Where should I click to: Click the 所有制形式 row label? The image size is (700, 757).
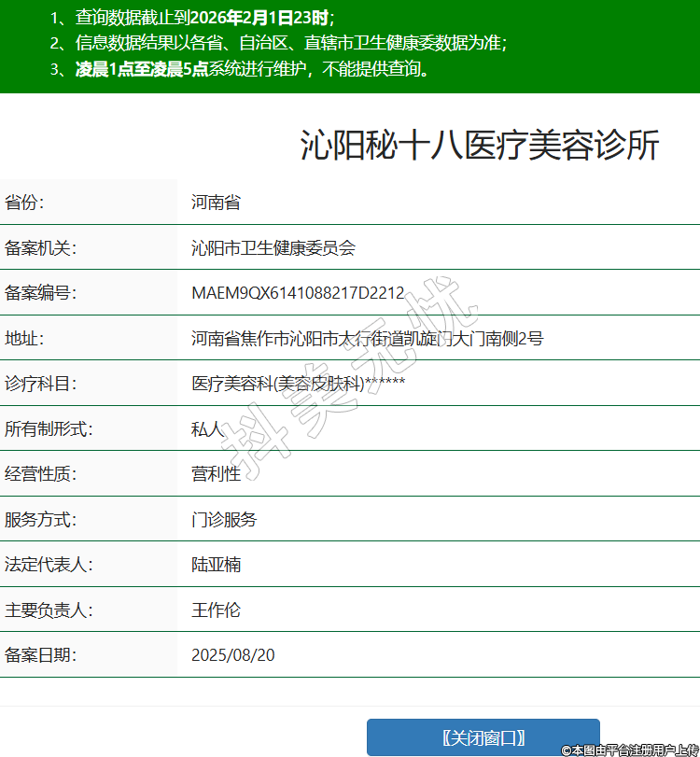(x=49, y=429)
